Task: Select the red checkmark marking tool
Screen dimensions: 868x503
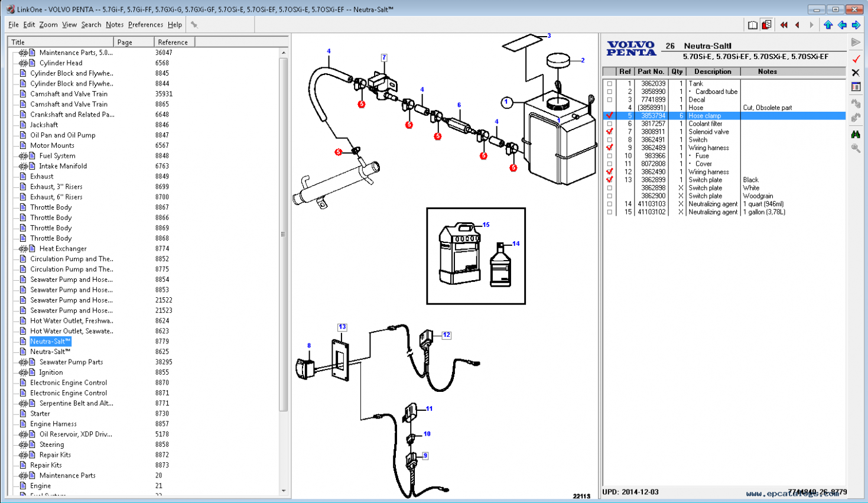Action: tap(855, 59)
